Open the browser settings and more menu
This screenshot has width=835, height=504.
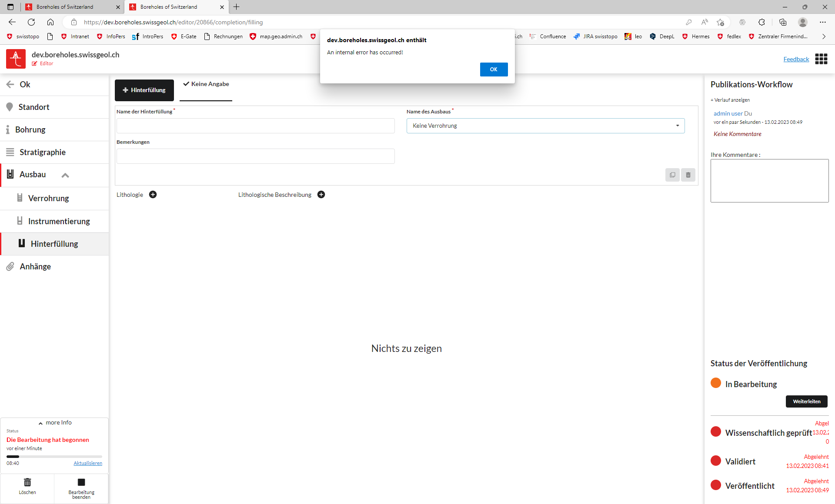pos(823,22)
